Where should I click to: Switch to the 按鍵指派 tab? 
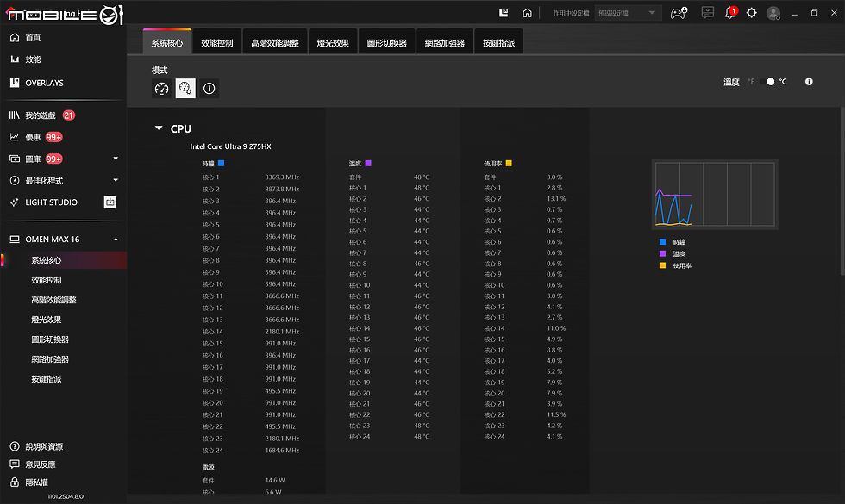(498, 42)
